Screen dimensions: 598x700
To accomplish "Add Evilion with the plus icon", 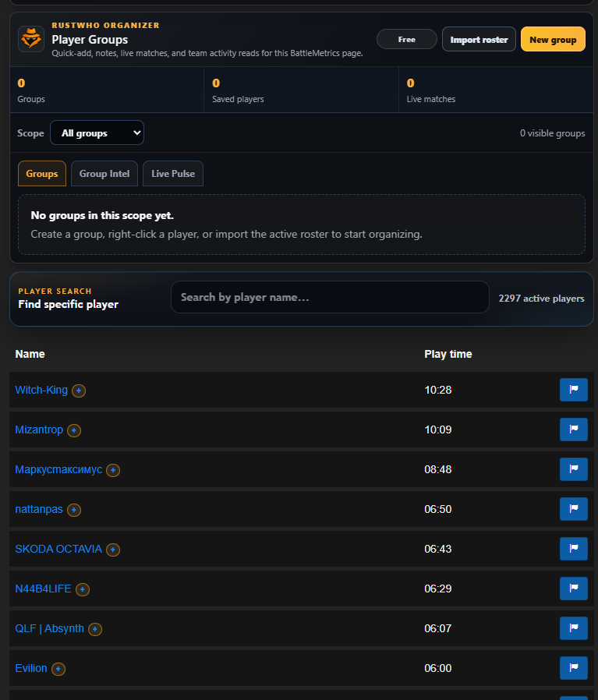I will click(58, 669).
